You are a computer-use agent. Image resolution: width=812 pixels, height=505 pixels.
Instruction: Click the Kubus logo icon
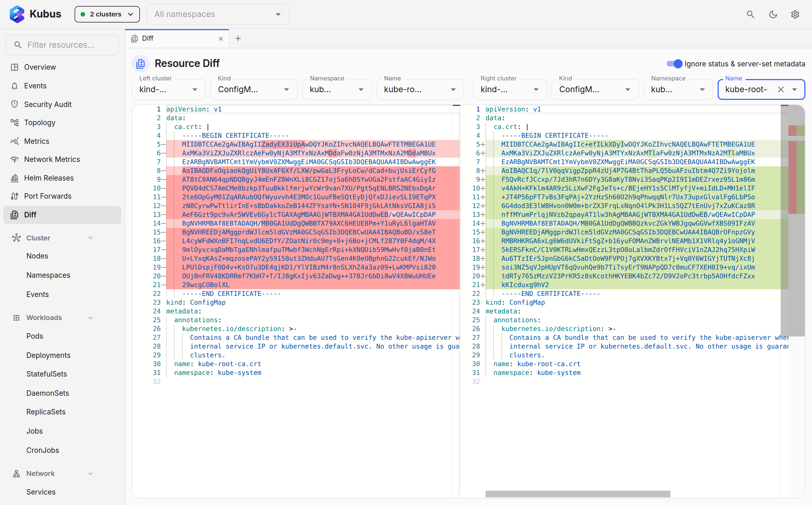coord(17,14)
